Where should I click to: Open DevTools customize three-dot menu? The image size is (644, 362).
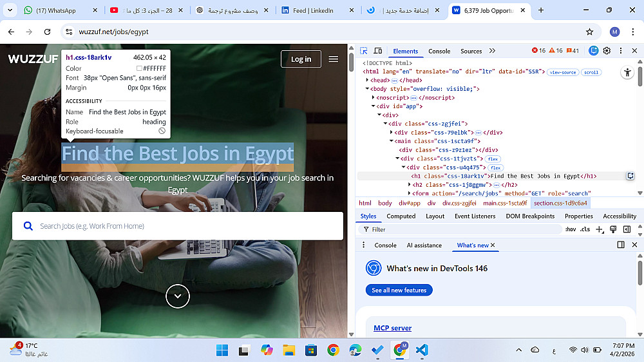[621, 50]
